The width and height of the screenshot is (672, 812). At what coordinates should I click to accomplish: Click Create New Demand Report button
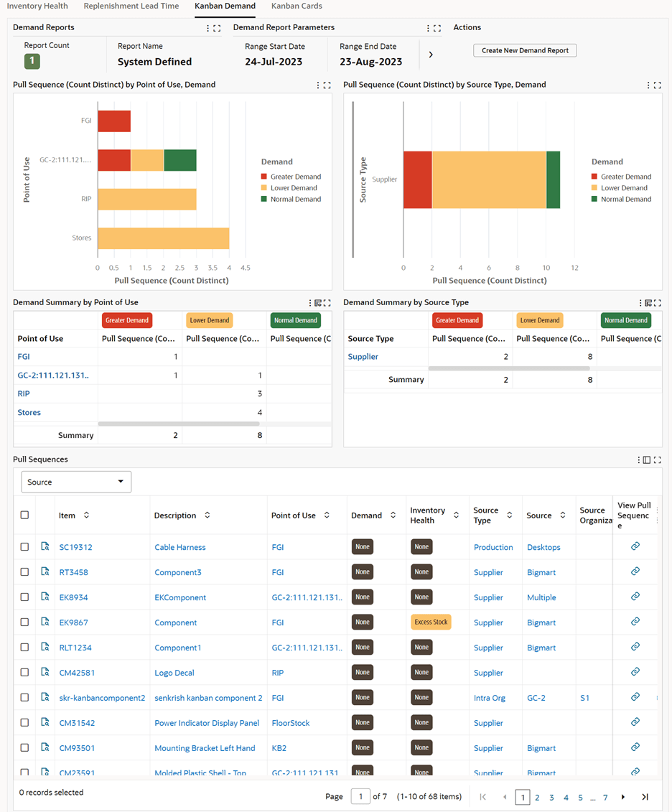tap(525, 50)
